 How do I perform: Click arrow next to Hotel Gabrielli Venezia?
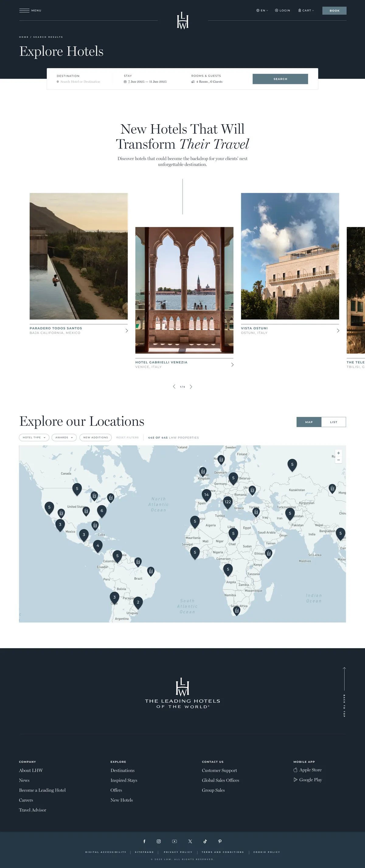coord(232,365)
